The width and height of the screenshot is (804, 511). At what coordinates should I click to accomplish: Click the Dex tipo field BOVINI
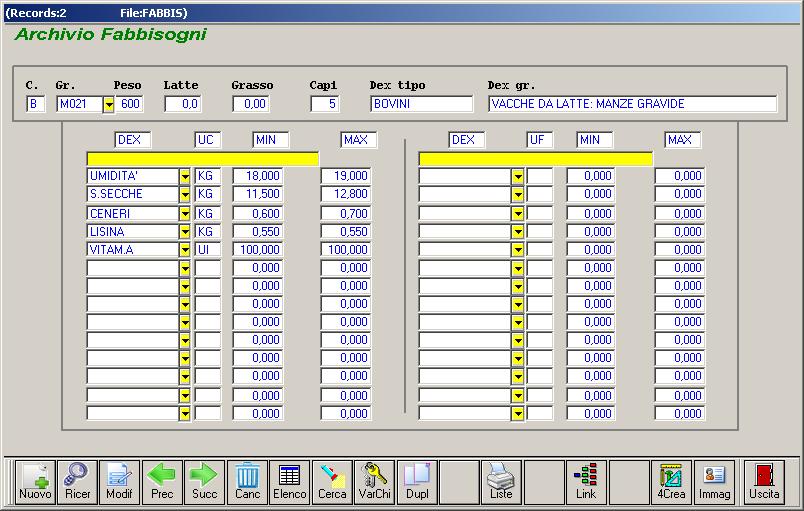coord(421,104)
